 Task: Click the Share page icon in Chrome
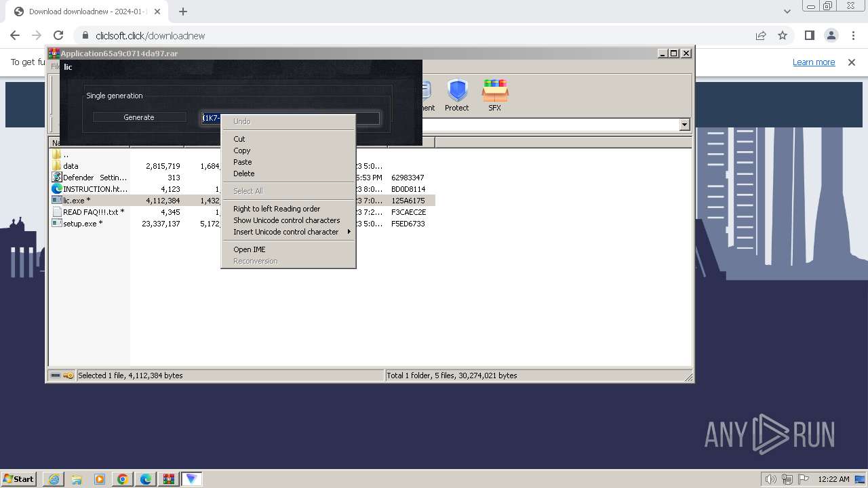761,35
